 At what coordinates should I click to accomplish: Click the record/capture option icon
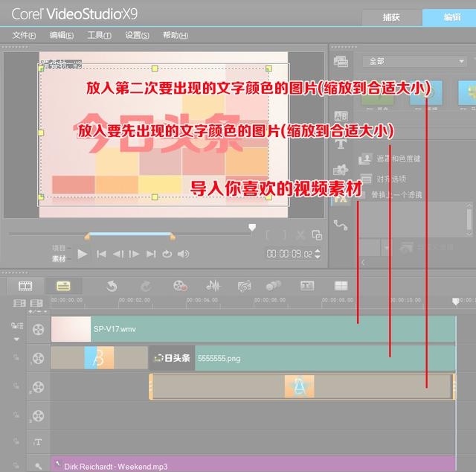click(x=180, y=286)
